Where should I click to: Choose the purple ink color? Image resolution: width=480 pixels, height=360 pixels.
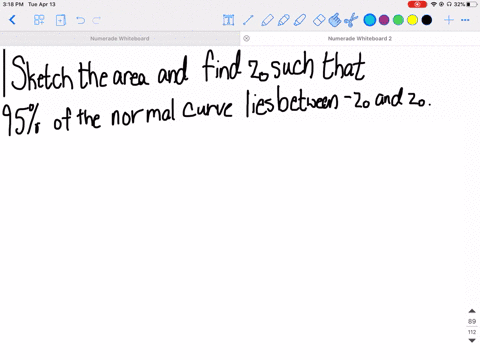click(384, 20)
